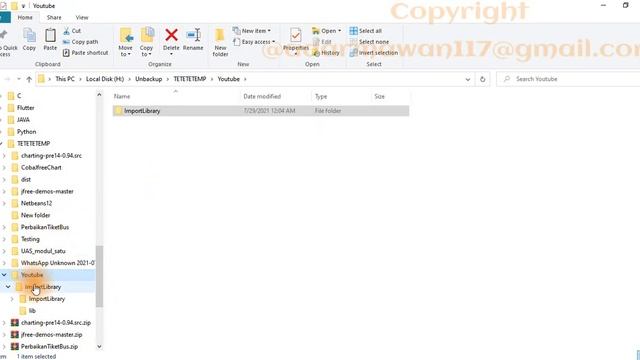Select TETETETEMP folder in tree
The height and width of the screenshot is (360, 640).
point(33,144)
